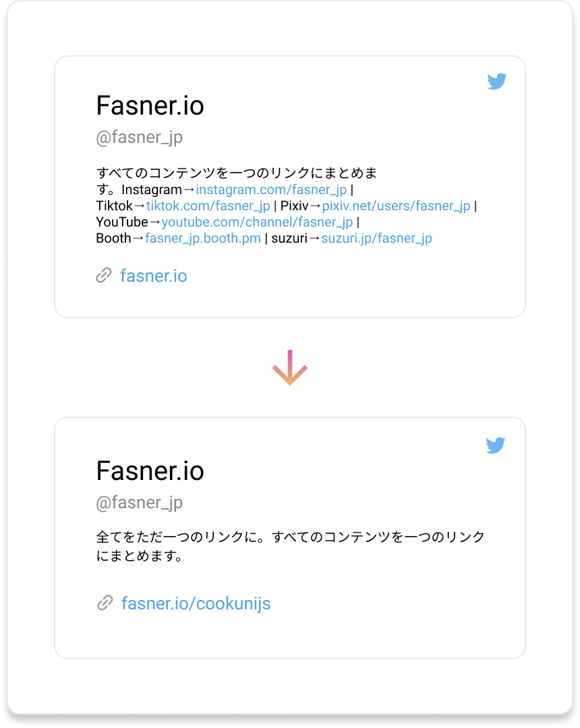
Task: Select the @fasner_jp handle in top card
Action: tap(139, 138)
